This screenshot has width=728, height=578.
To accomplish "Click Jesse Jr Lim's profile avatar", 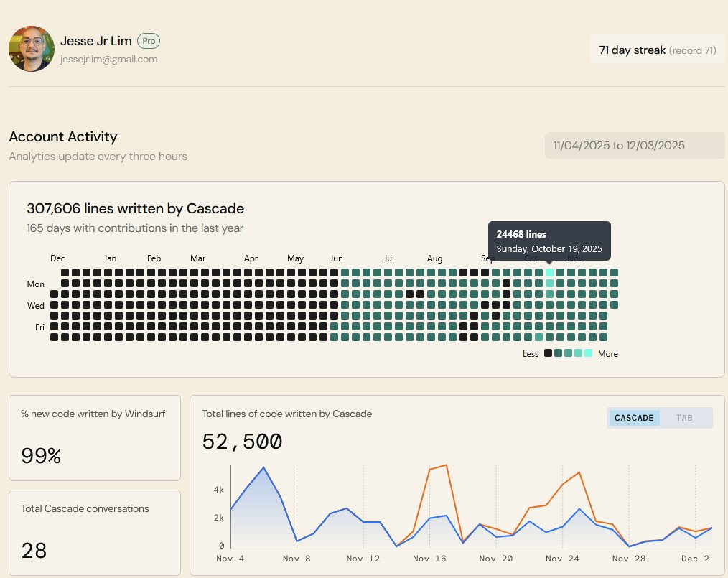I will [x=32, y=49].
